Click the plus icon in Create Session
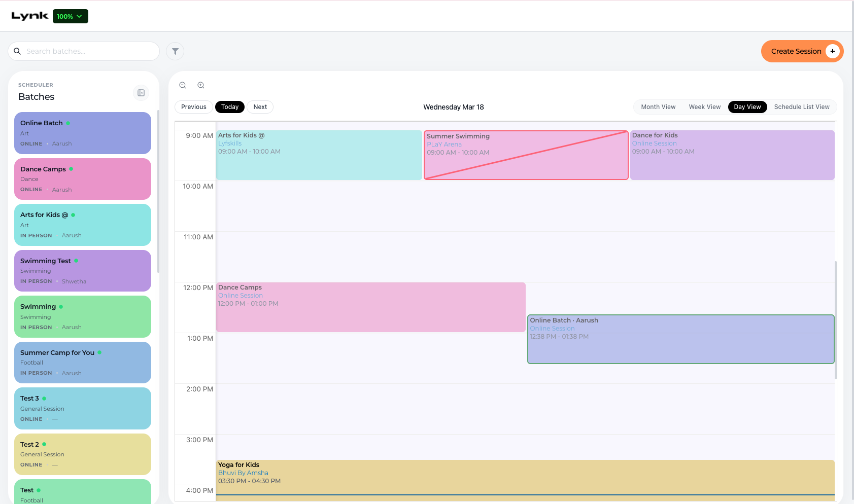Screen dimensions: 854x504 [x=832, y=51]
